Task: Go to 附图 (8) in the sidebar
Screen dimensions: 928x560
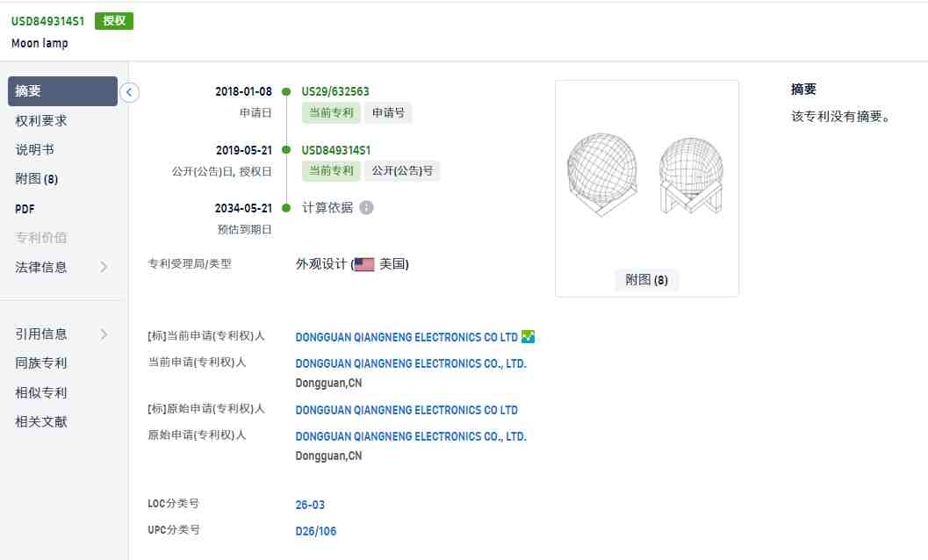Action: [36, 179]
